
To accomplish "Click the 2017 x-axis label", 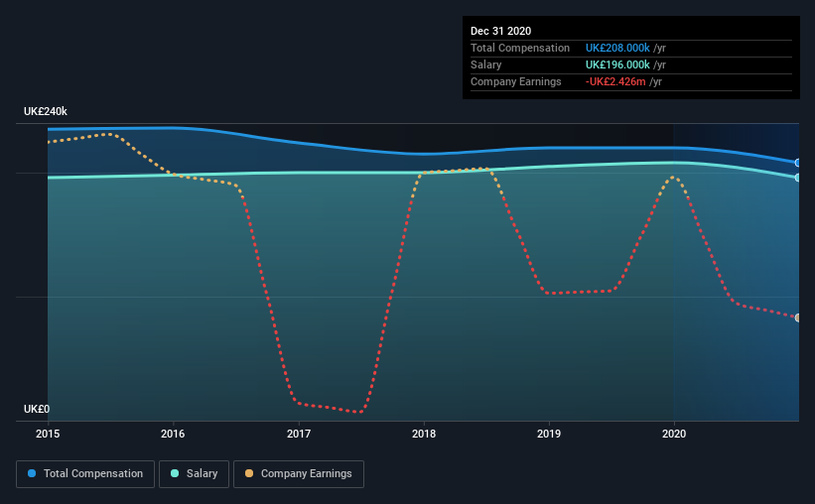I will (x=299, y=434).
